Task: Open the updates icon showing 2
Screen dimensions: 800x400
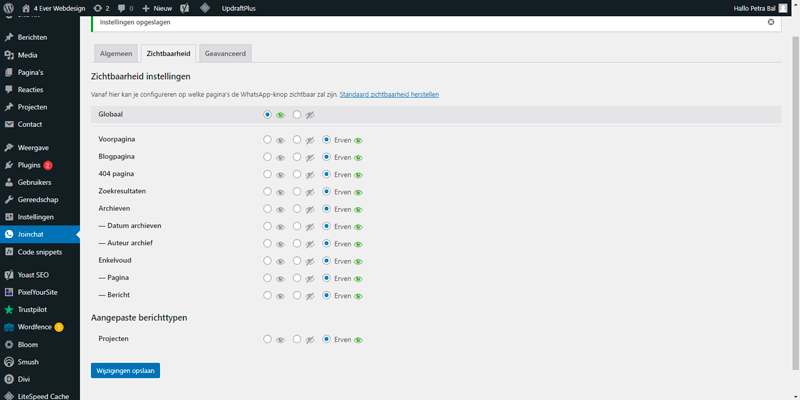Action: pyautogui.click(x=101, y=7)
